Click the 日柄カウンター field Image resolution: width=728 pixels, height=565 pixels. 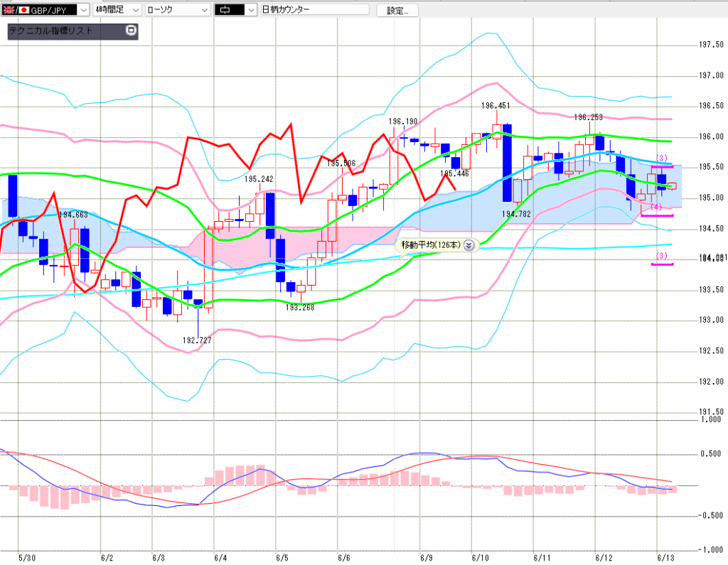click(315, 10)
